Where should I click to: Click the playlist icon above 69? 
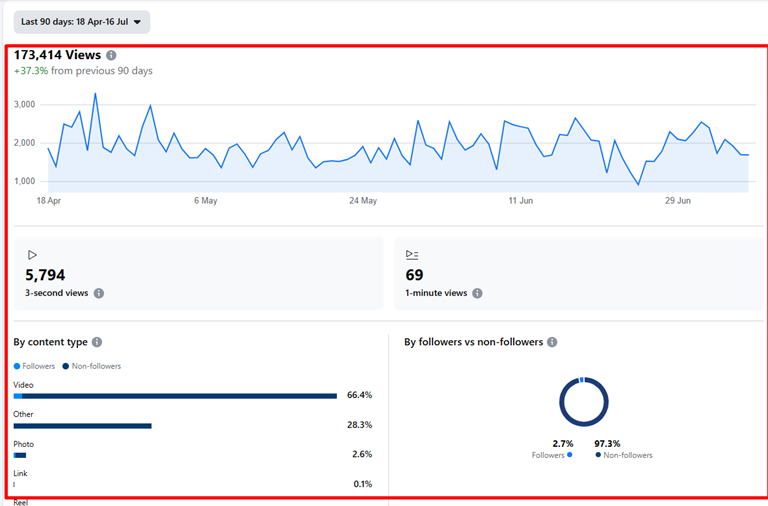(x=412, y=255)
